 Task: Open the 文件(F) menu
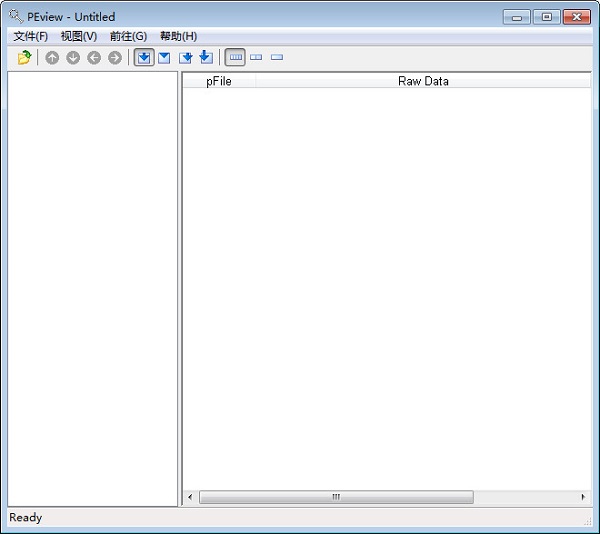[30, 36]
